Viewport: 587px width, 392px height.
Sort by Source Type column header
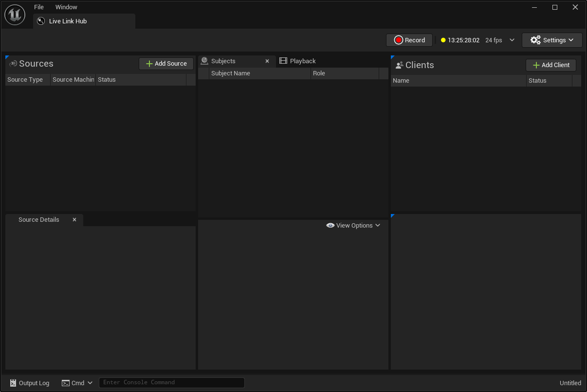coord(25,80)
